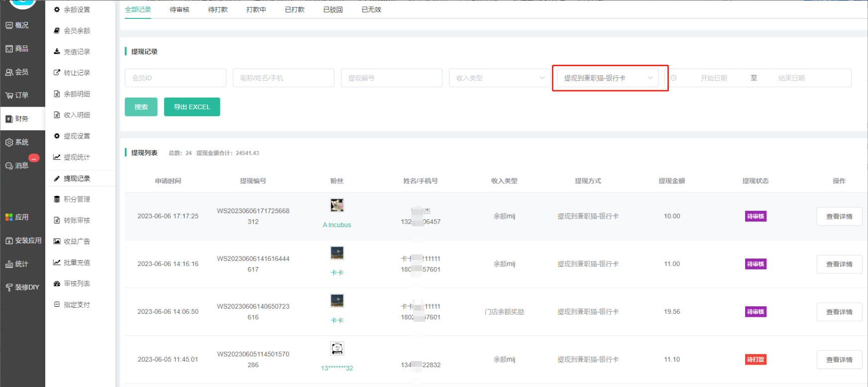Select the 开始日期 date field
The image size is (868, 387).
pos(713,78)
